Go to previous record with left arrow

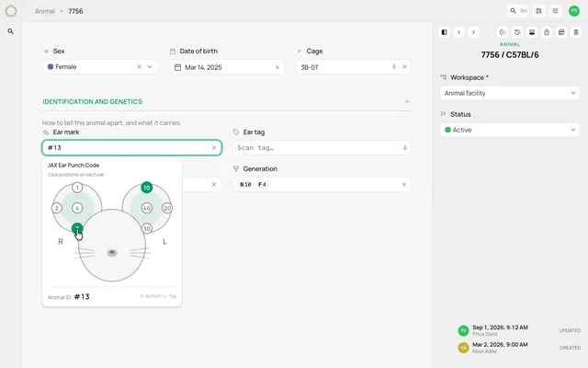coord(459,32)
